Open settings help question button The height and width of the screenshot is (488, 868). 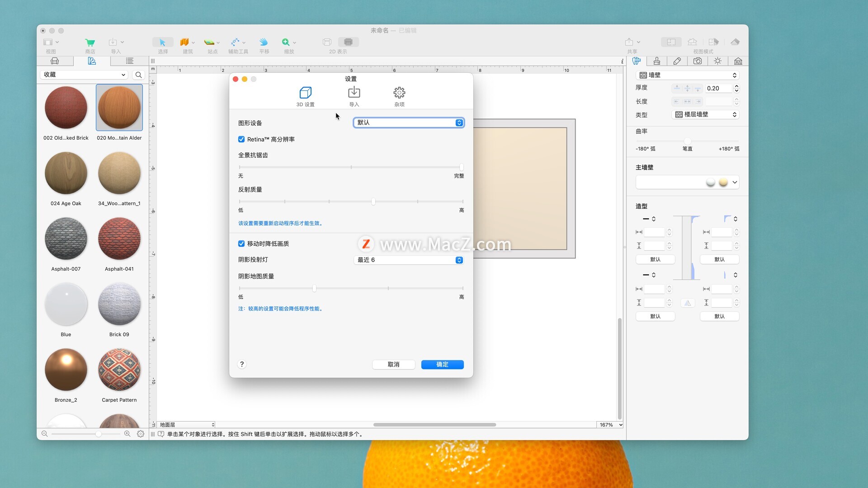tap(242, 364)
